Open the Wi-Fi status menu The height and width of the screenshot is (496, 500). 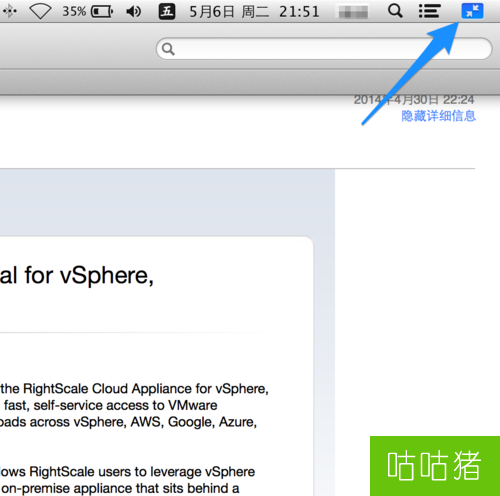(40, 12)
